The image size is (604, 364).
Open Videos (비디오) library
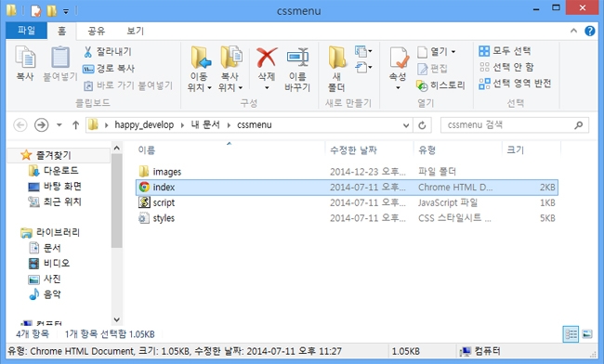pyautogui.click(x=49, y=263)
